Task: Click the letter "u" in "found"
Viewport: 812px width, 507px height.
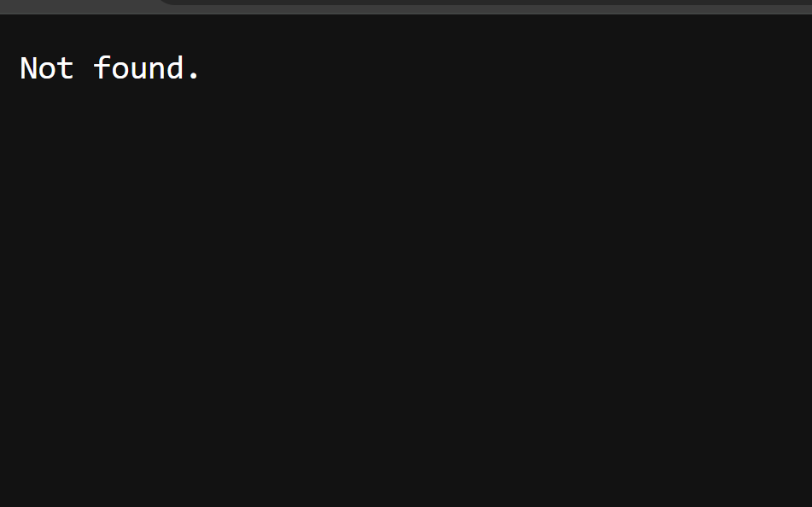Action: tap(138, 71)
